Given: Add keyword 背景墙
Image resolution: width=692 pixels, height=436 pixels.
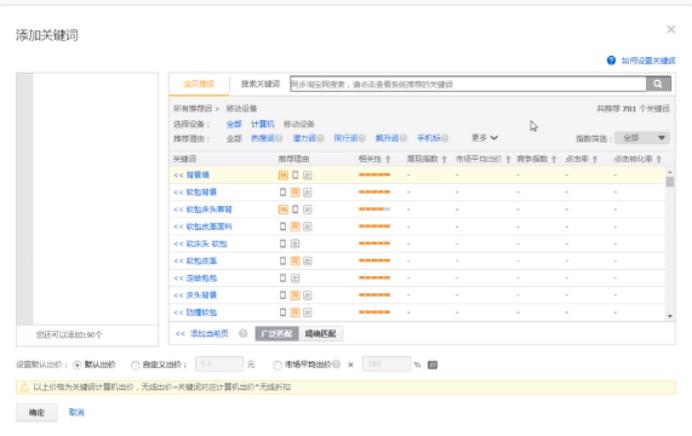Looking at the screenshot, I should point(192,175).
